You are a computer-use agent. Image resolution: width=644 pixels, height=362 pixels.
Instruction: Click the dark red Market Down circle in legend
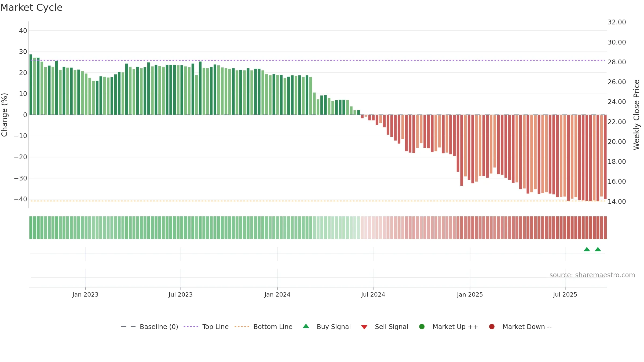[x=492, y=327]
